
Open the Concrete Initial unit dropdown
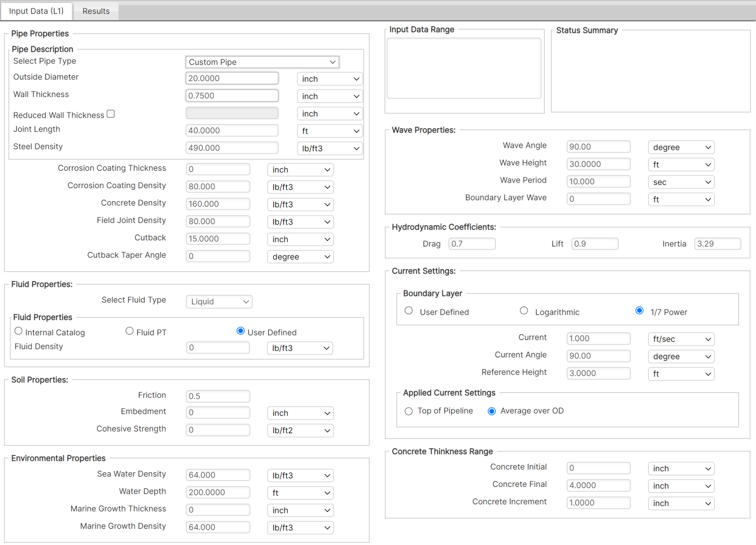681,468
